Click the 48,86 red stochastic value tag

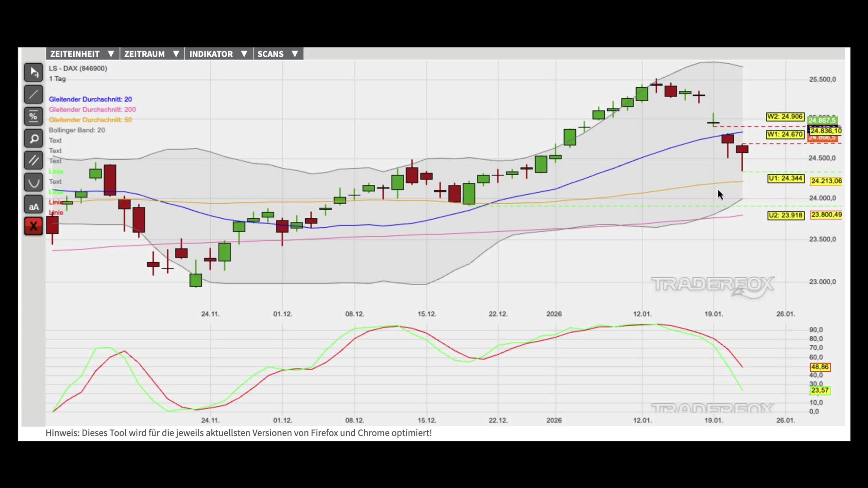click(x=820, y=367)
